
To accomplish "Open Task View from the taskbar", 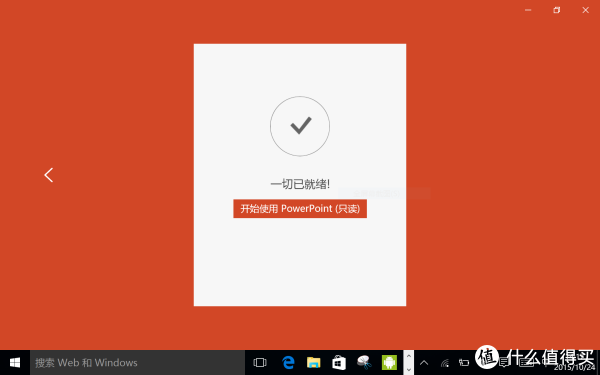I will tap(260, 362).
